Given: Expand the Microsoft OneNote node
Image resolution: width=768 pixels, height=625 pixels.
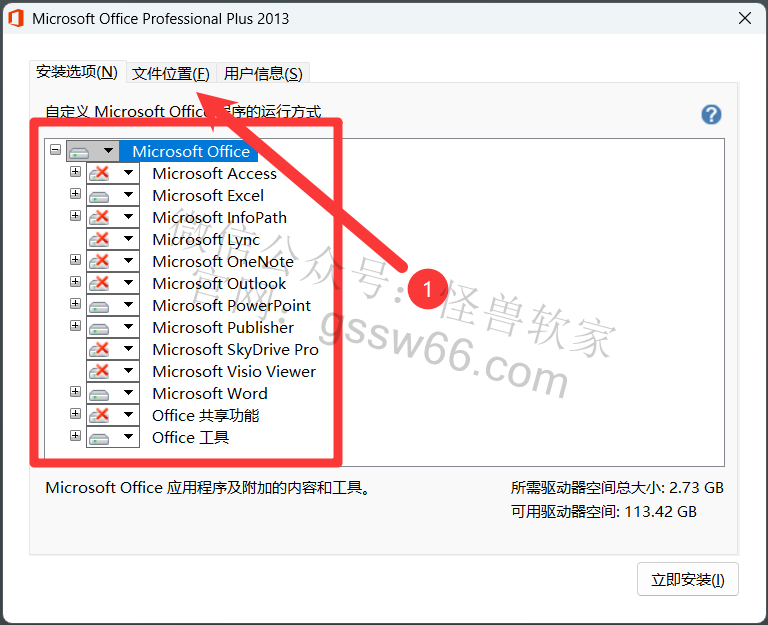Looking at the screenshot, I should 75,260.
